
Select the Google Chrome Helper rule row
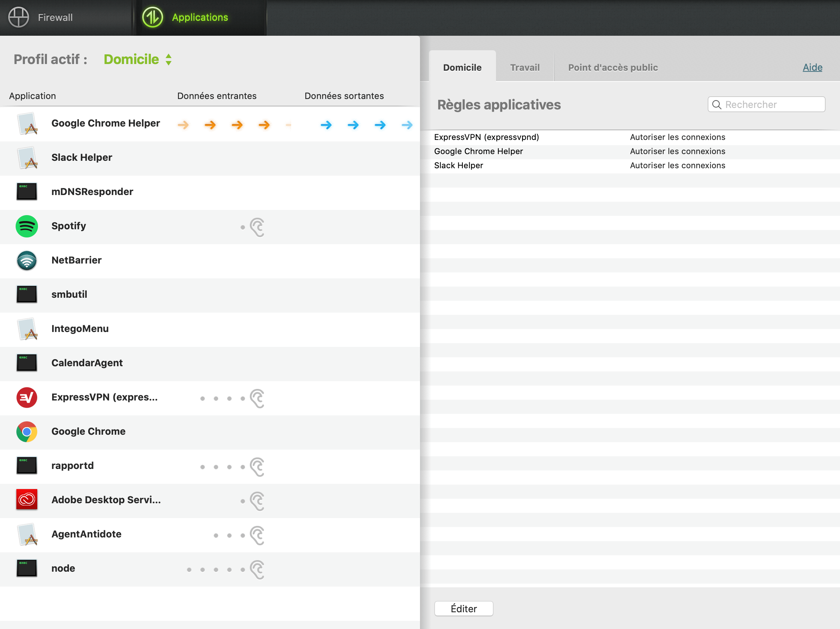[630, 151]
